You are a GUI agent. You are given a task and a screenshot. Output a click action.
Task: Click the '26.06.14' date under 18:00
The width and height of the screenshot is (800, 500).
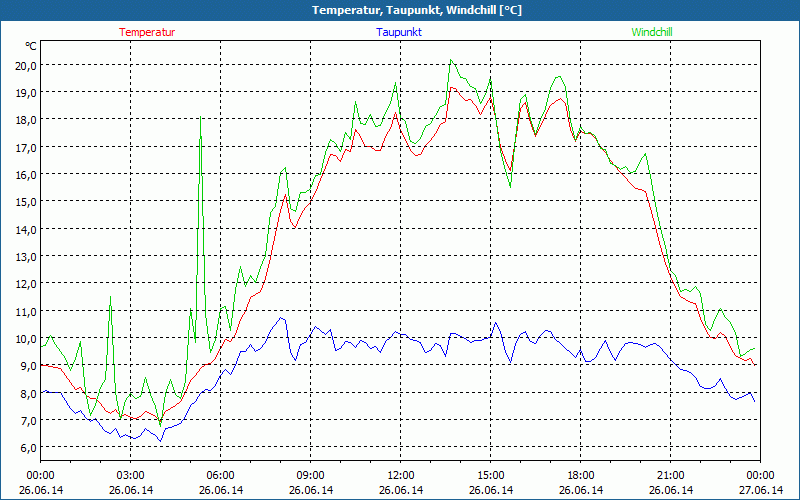tap(581, 490)
